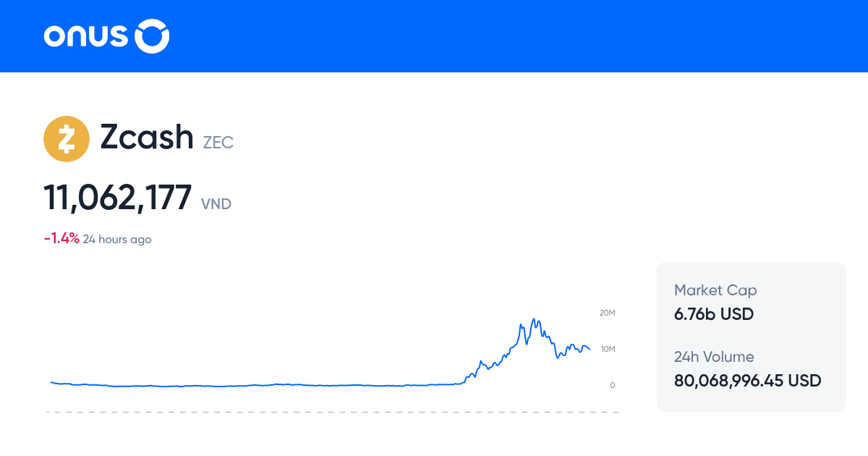Click the Z symbol inside the coin badge
Image resolution: width=868 pixels, height=456 pixels.
[x=67, y=138]
